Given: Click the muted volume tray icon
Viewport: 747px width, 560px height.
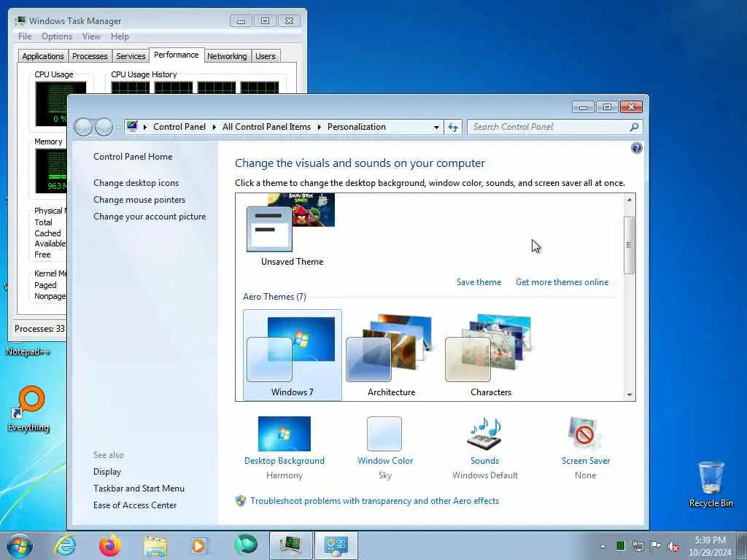Looking at the screenshot, I should [673, 546].
